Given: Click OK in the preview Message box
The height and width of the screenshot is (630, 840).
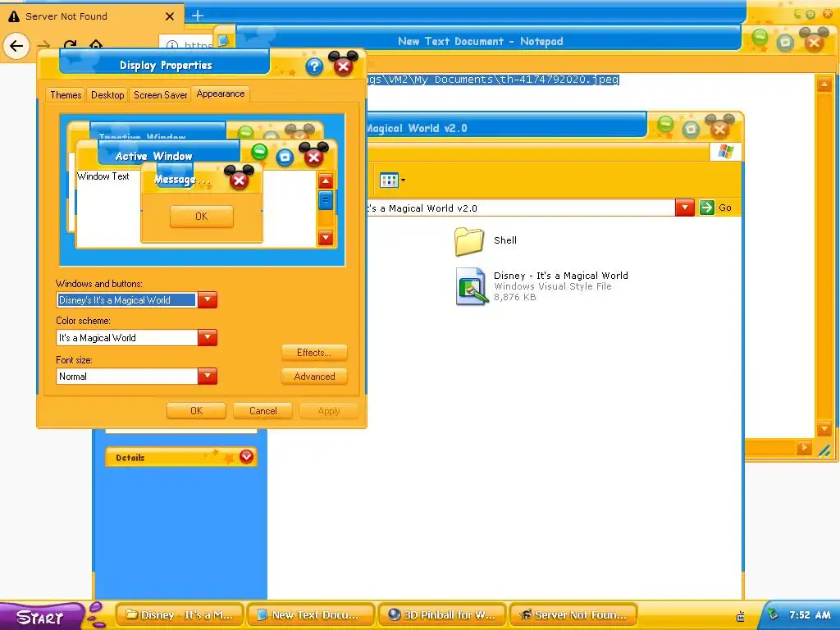Looking at the screenshot, I should 202,217.
